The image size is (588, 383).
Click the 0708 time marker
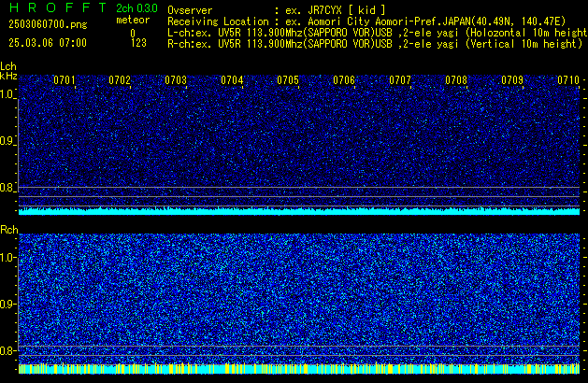point(456,80)
